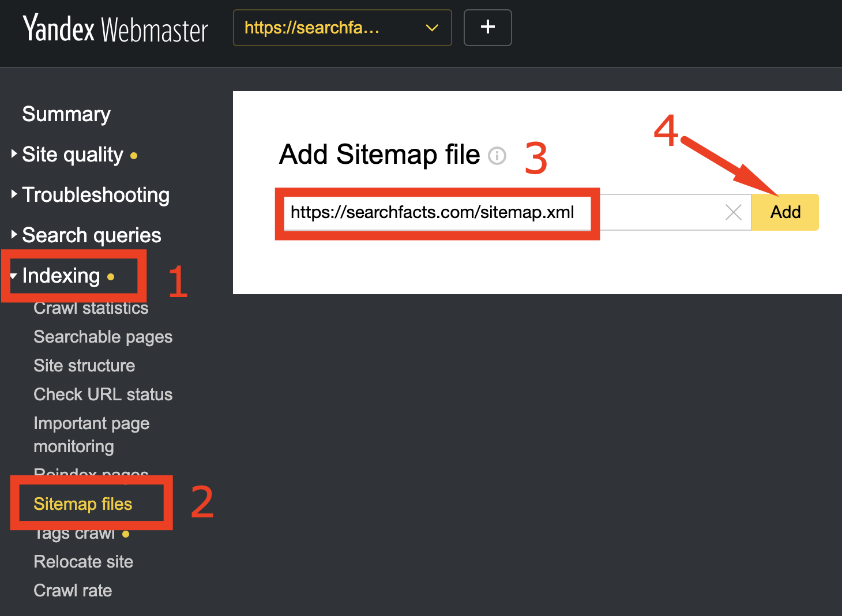Clear the sitemap URL with the X icon

[732, 212]
